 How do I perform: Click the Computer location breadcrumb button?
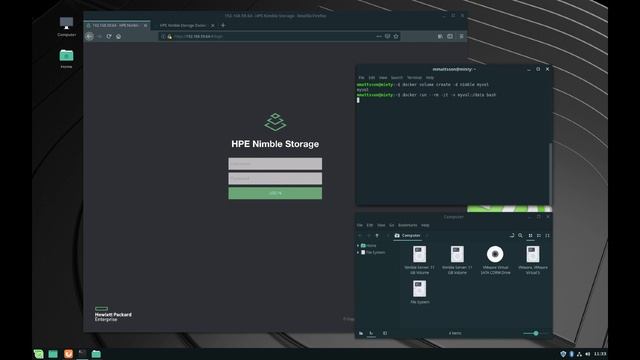point(407,236)
